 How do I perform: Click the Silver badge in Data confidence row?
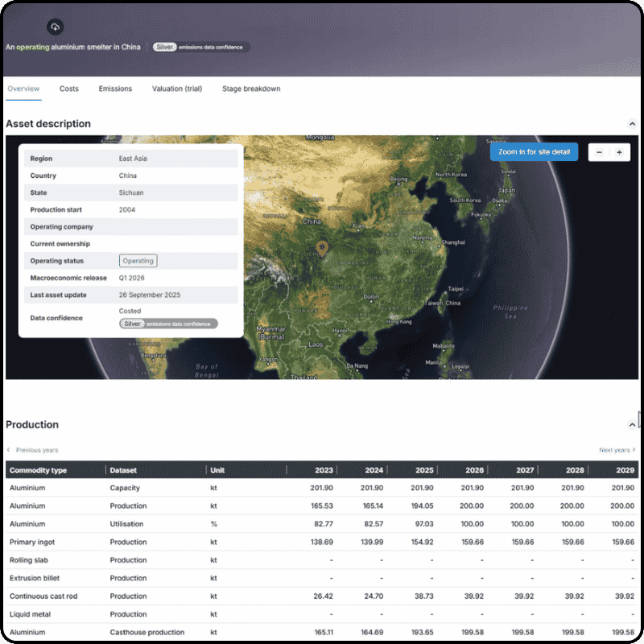click(168, 324)
